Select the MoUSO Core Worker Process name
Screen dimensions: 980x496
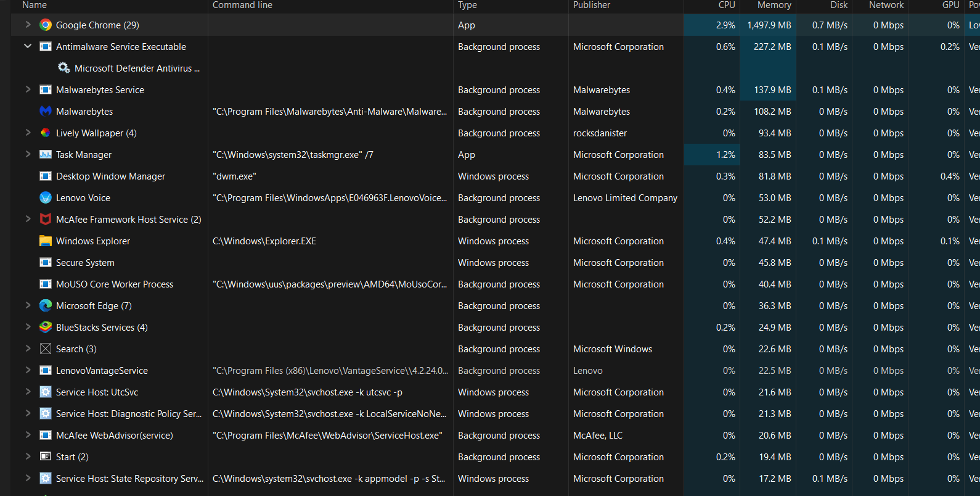tap(115, 284)
